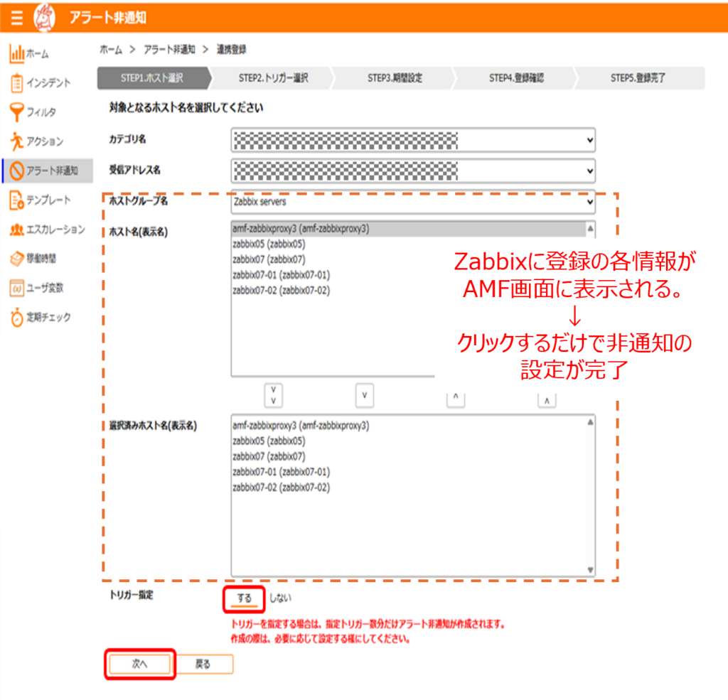728x700 pixels.
Task: Open 定期チェック in sidebar
Action: pos(48,318)
